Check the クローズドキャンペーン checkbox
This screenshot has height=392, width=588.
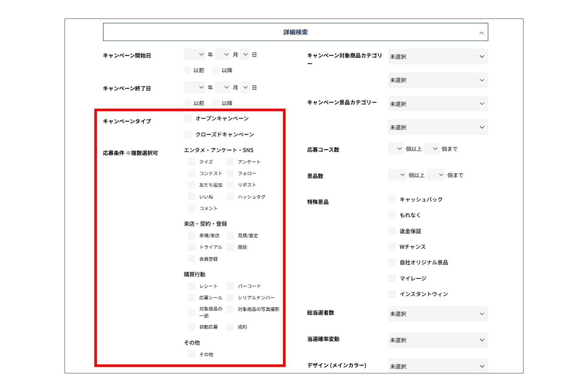[187, 134]
